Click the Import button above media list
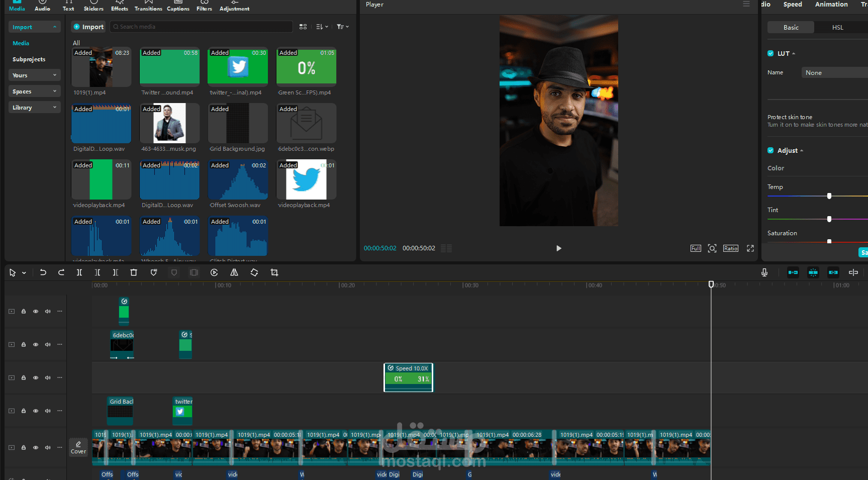This screenshot has width=868, height=480. (x=88, y=27)
